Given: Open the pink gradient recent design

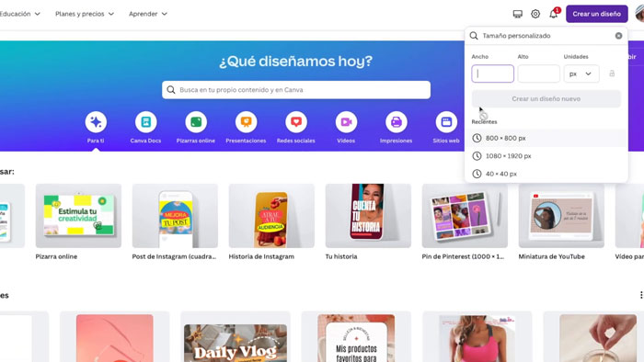Looking at the screenshot, I should coord(115,336).
